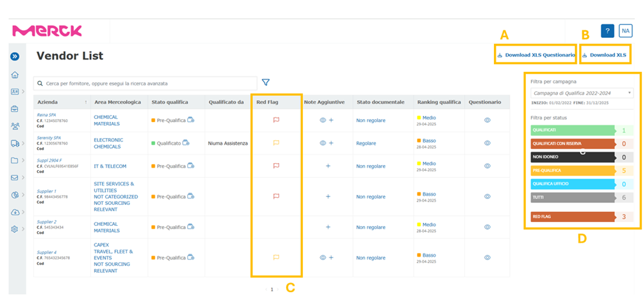Open the advanced search filter funnel
This screenshot has width=644, height=303.
click(266, 83)
